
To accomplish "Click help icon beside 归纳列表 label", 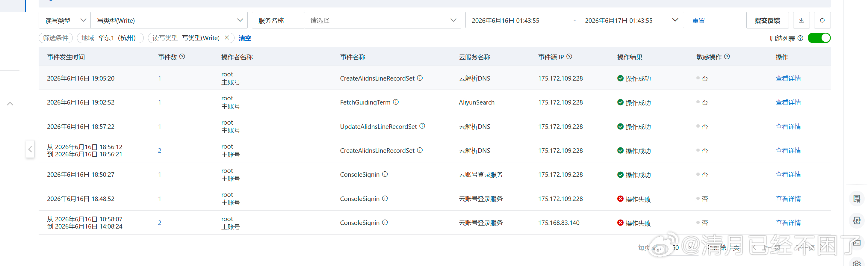I will pyautogui.click(x=800, y=38).
